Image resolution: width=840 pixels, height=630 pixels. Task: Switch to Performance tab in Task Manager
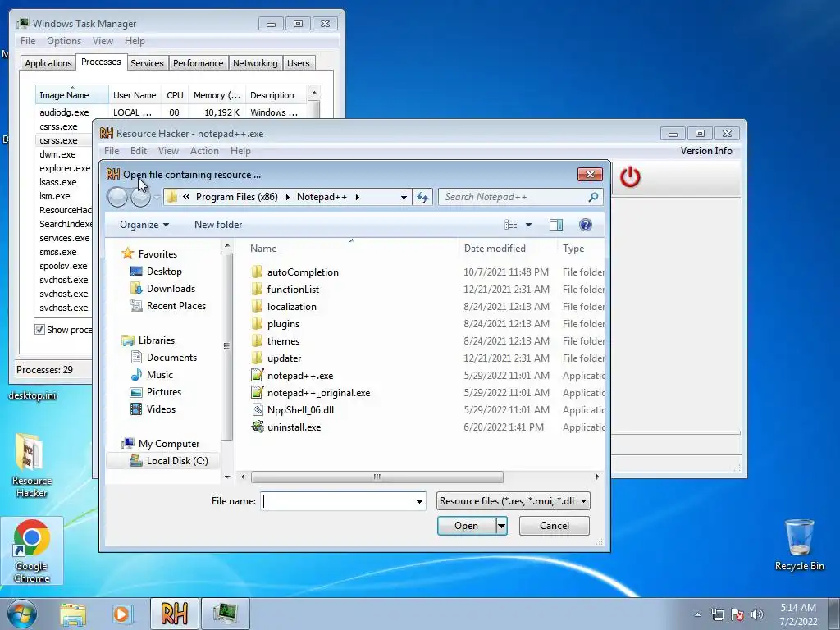pyautogui.click(x=199, y=63)
